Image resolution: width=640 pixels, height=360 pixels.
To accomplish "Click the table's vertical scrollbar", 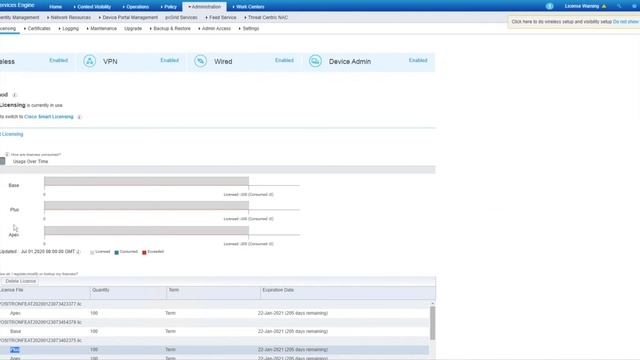I will (433, 322).
